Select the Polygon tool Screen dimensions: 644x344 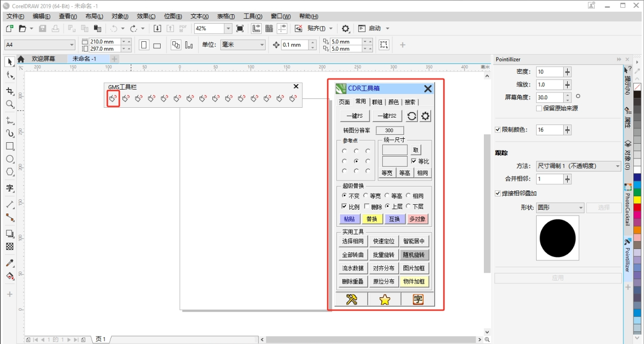point(9,172)
